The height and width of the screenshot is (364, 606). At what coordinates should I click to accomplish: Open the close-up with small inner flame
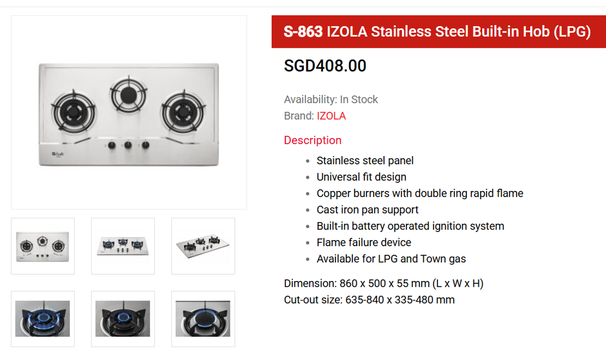pyautogui.click(x=123, y=319)
